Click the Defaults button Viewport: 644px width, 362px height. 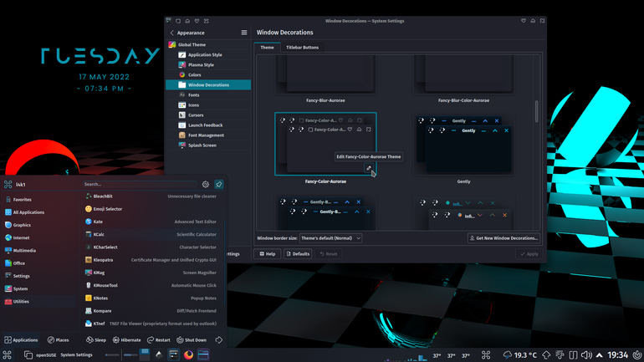(x=298, y=253)
